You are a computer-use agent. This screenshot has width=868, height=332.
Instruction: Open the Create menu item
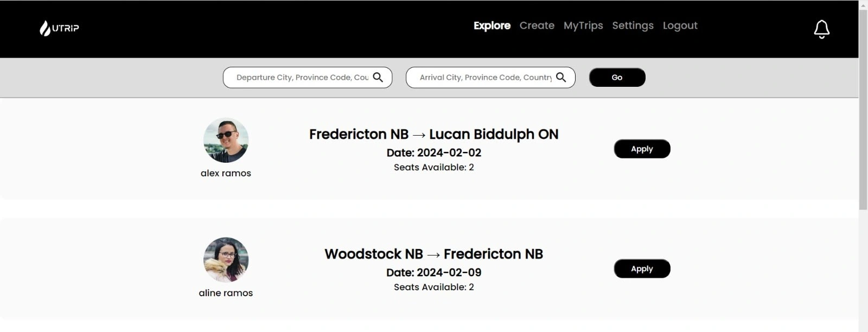(x=537, y=25)
